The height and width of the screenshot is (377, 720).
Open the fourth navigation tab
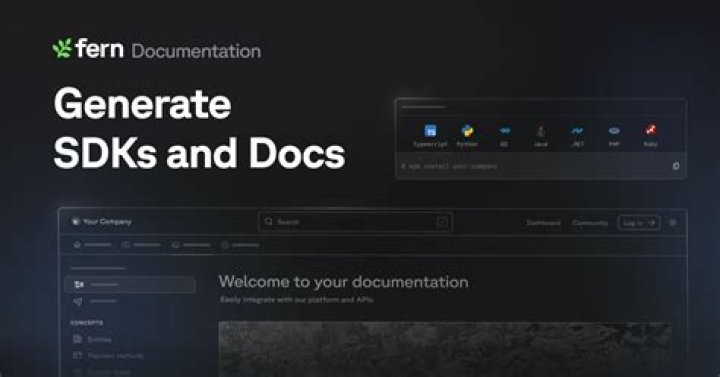click(240, 245)
